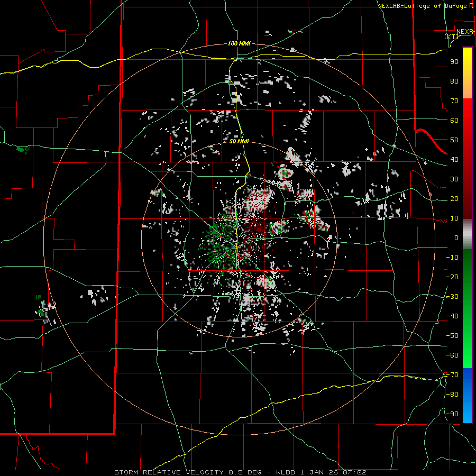The width and height of the screenshot is (476, 476).
Task: Click the 70 value on velocity scale
Action: click(x=454, y=101)
